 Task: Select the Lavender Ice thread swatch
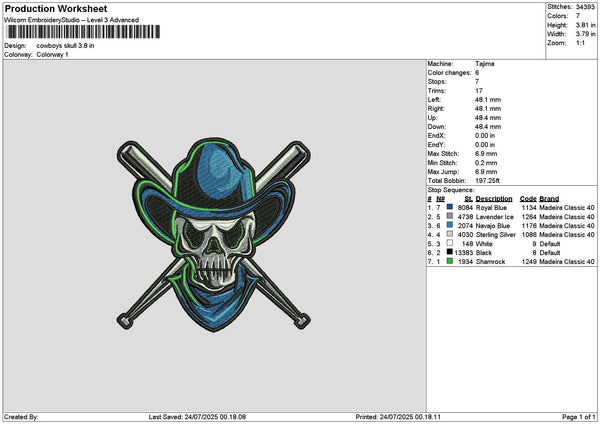coord(449,216)
